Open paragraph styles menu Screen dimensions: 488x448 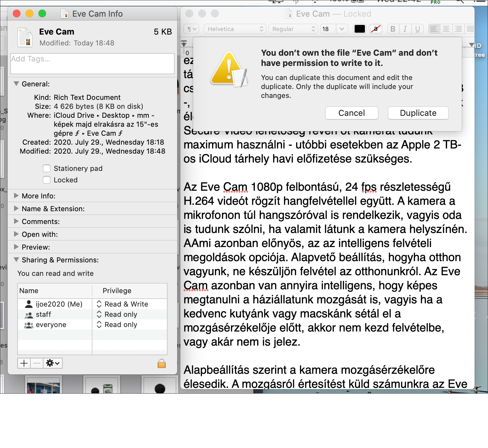click(192, 29)
